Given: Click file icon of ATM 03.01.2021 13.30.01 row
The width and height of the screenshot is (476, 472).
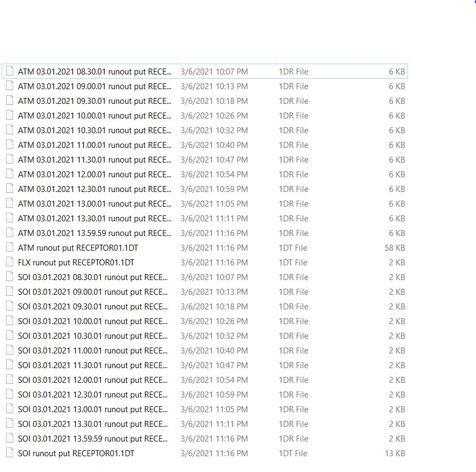Looking at the screenshot, I should pyautogui.click(x=10, y=218).
